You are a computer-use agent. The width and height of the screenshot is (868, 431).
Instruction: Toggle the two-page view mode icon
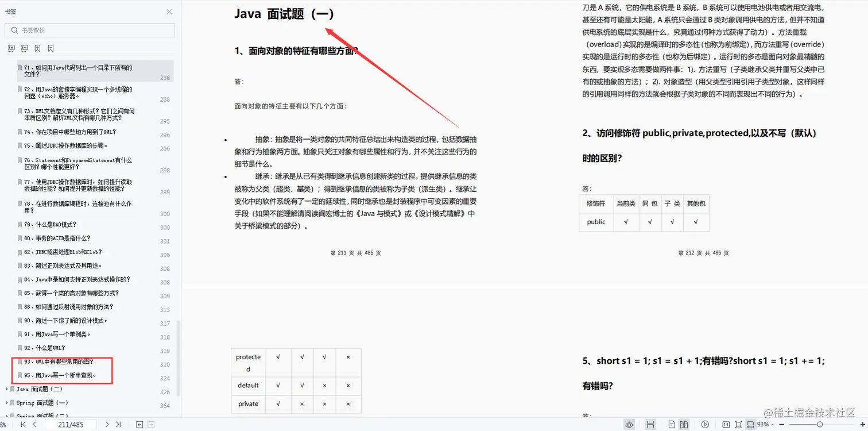pyautogui.click(x=685, y=424)
